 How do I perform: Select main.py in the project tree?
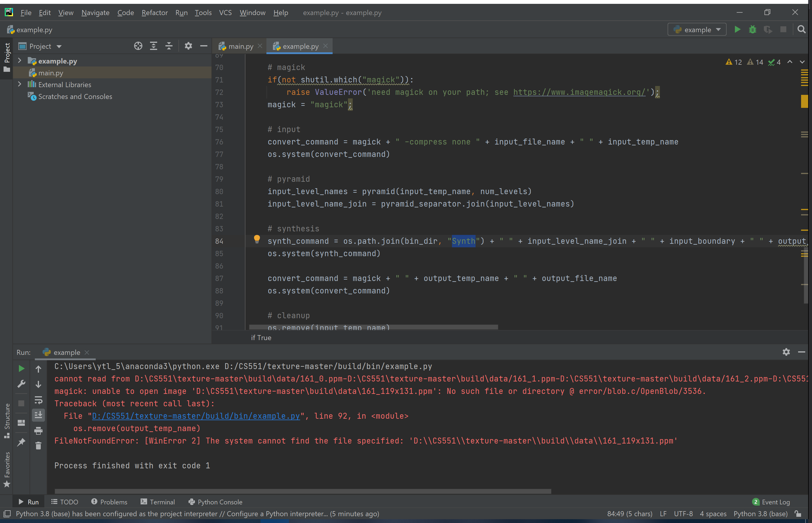pyautogui.click(x=112, y=73)
